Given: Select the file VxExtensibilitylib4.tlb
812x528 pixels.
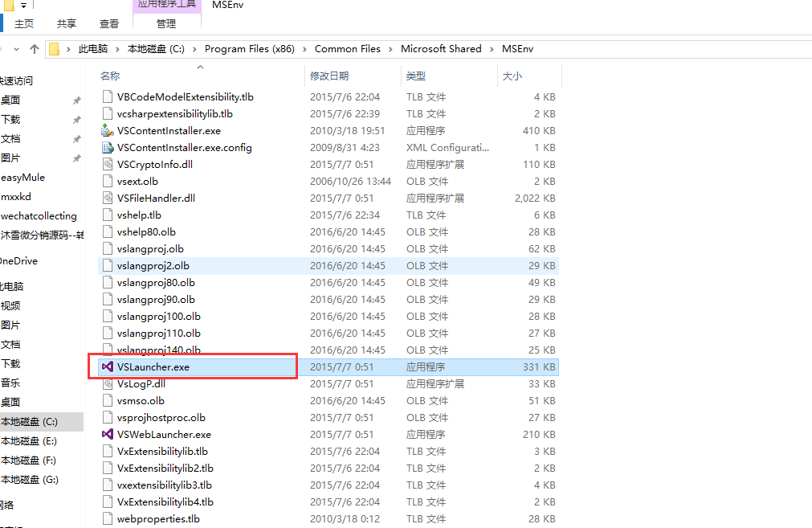Looking at the screenshot, I should coord(328,502).
